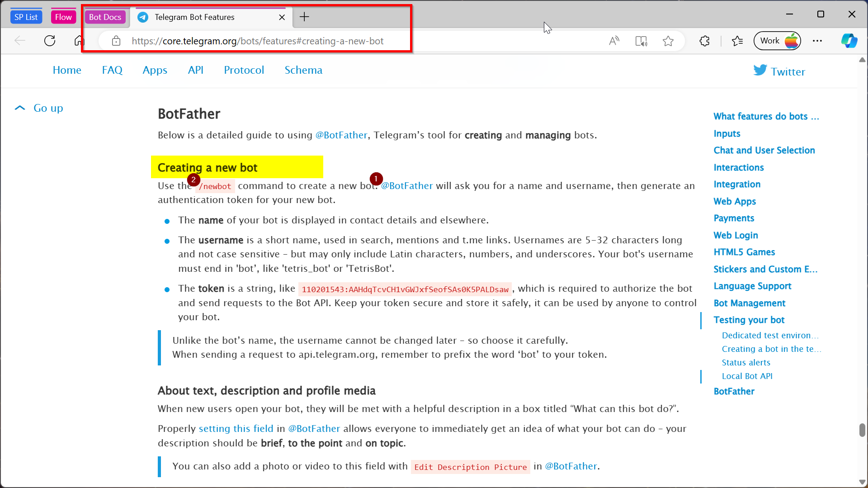Click the page scrollbar thumb
The image size is (868, 488).
coord(862,430)
